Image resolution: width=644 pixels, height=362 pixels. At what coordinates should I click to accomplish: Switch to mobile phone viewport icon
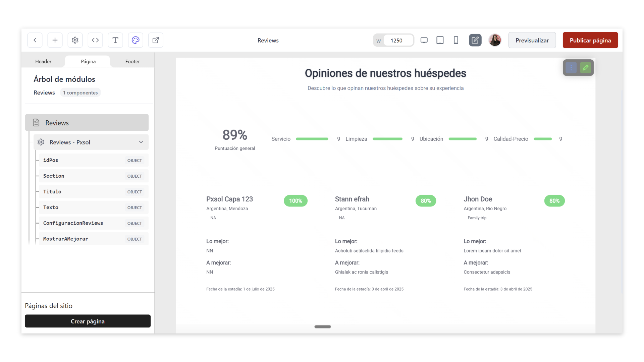pos(456,40)
